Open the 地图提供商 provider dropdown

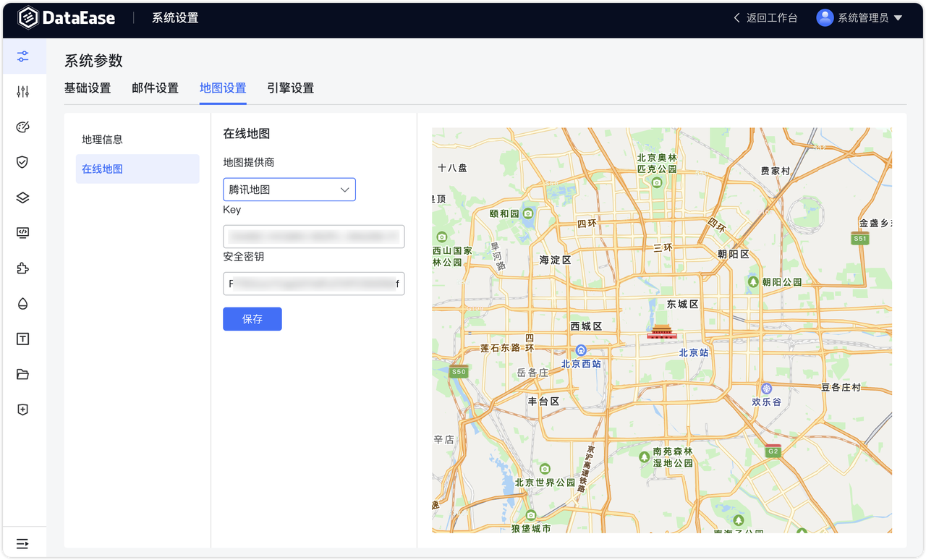click(289, 189)
